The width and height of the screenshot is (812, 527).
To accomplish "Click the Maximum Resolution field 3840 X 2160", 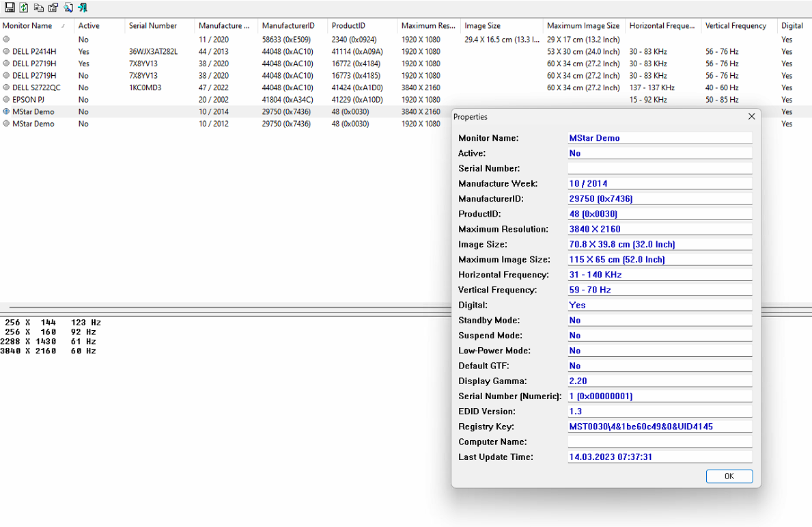I will (x=660, y=229).
